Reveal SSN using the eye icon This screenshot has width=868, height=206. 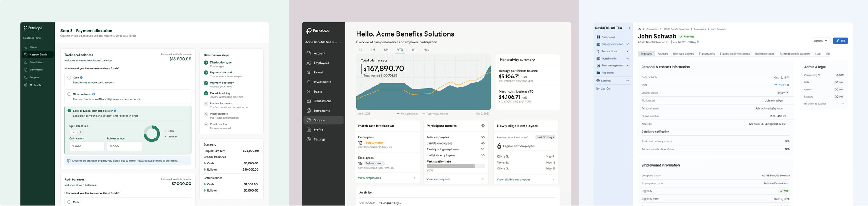coord(788,85)
